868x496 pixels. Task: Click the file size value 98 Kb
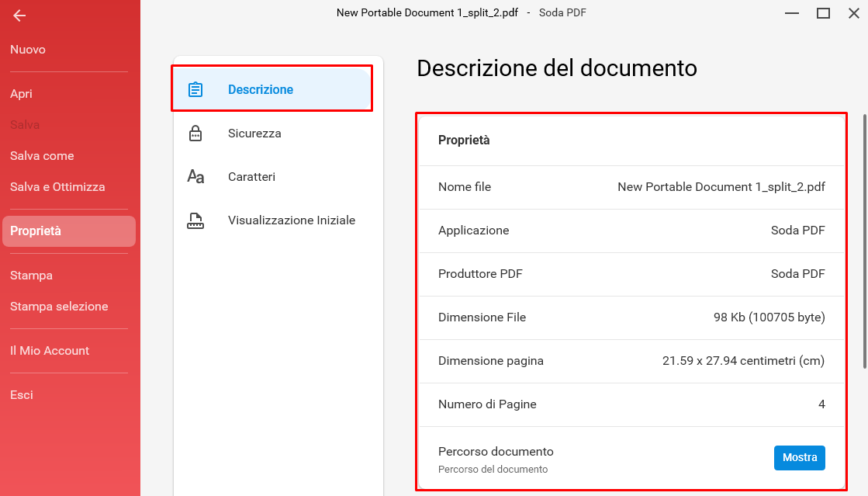pyautogui.click(x=769, y=317)
